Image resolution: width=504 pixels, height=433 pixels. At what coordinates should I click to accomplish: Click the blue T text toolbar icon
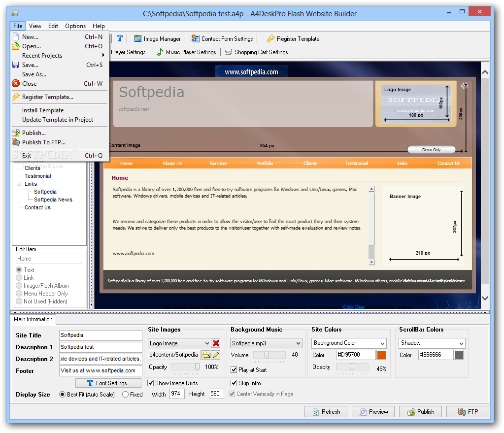tap(120, 38)
